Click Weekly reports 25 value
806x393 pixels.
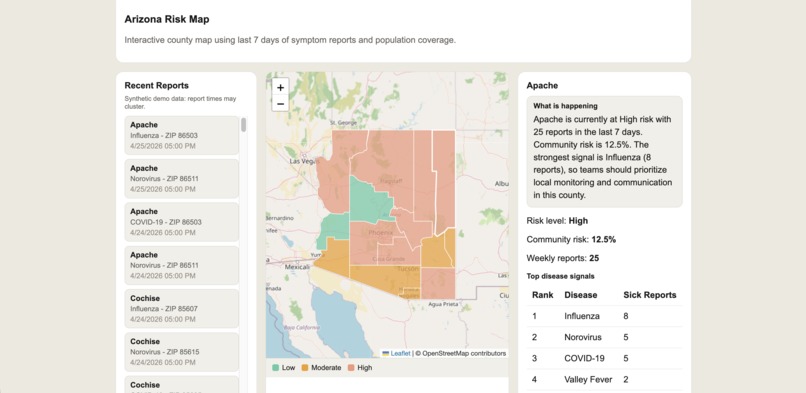pos(594,258)
